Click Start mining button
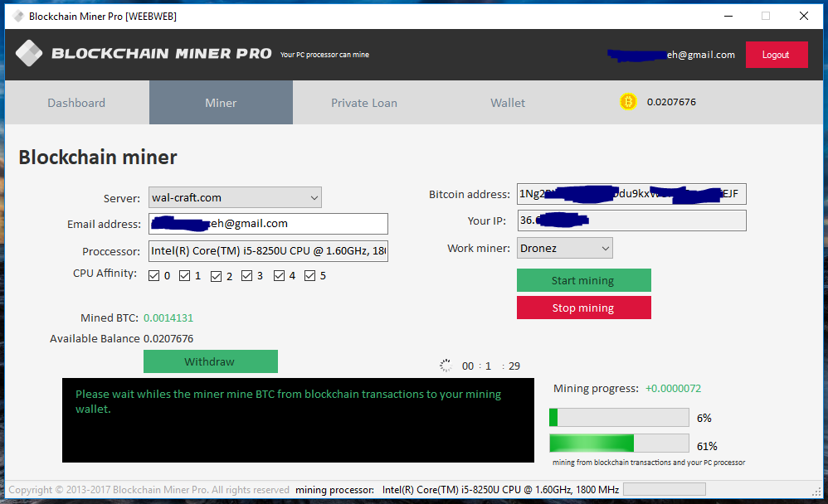Screen dimensions: 828x504 (x=583, y=280)
